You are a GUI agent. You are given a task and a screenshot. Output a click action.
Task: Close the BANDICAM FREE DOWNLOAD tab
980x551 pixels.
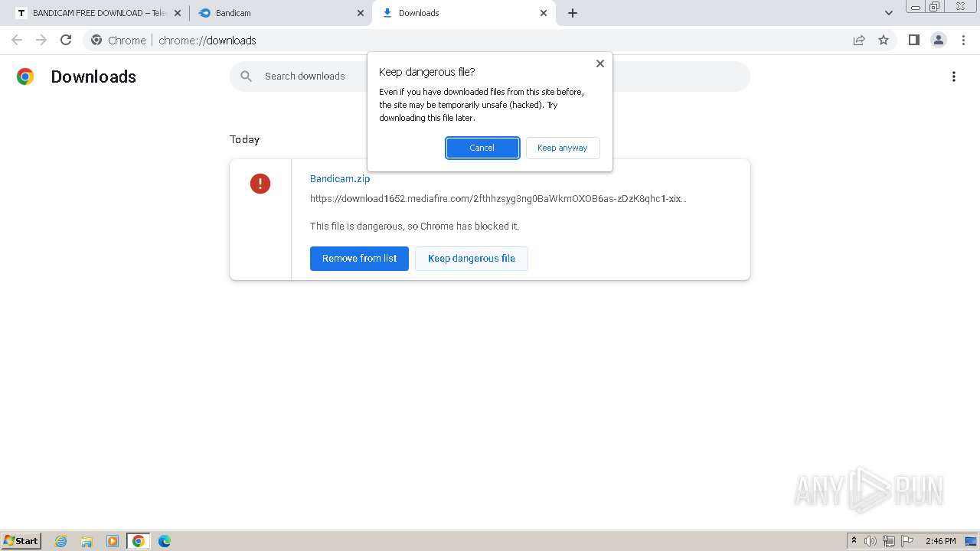178,13
